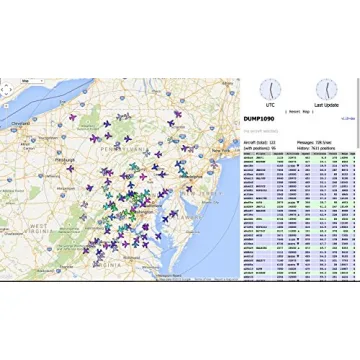Select the northeasternmost aircraft near Binghamton
This screenshot has height=360, width=360.
pyautogui.click(x=178, y=114)
